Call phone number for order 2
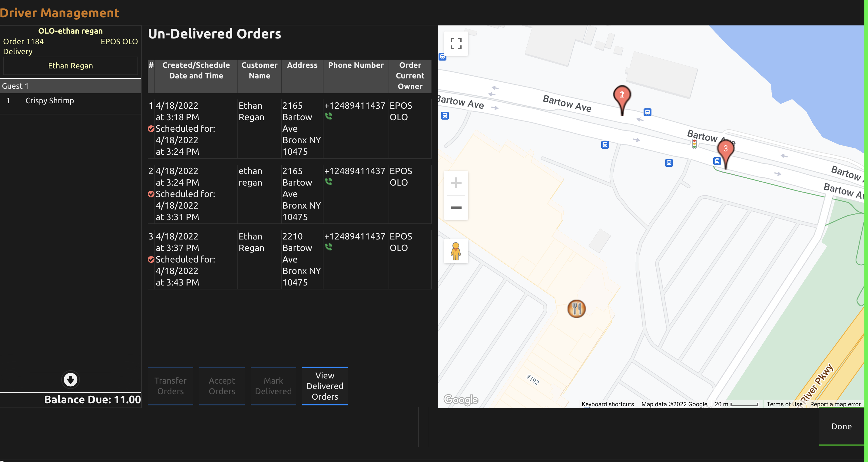Screen dimensions: 868x462 [x=329, y=182]
